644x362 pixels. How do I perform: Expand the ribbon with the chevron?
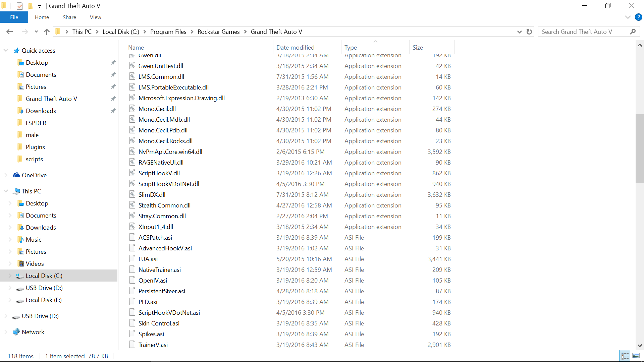(x=628, y=17)
